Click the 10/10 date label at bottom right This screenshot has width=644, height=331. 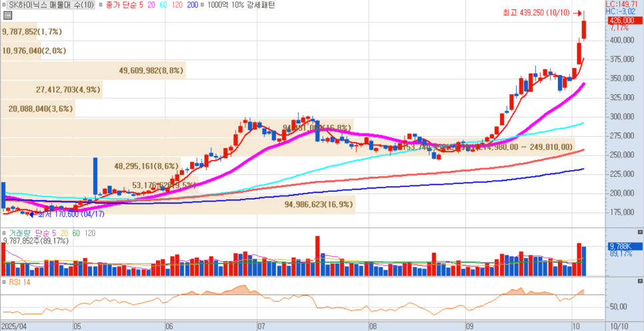click(x=619, y=326)
